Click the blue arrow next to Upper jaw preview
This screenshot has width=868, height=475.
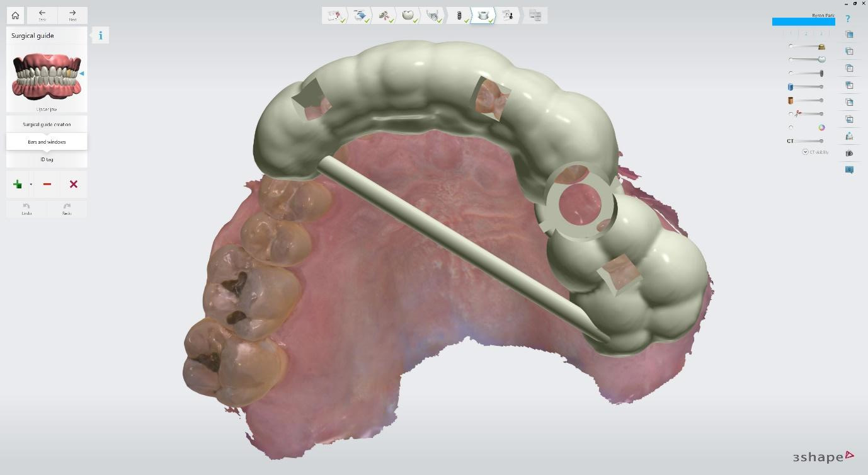pyautogui.click(x=83, y=72)
